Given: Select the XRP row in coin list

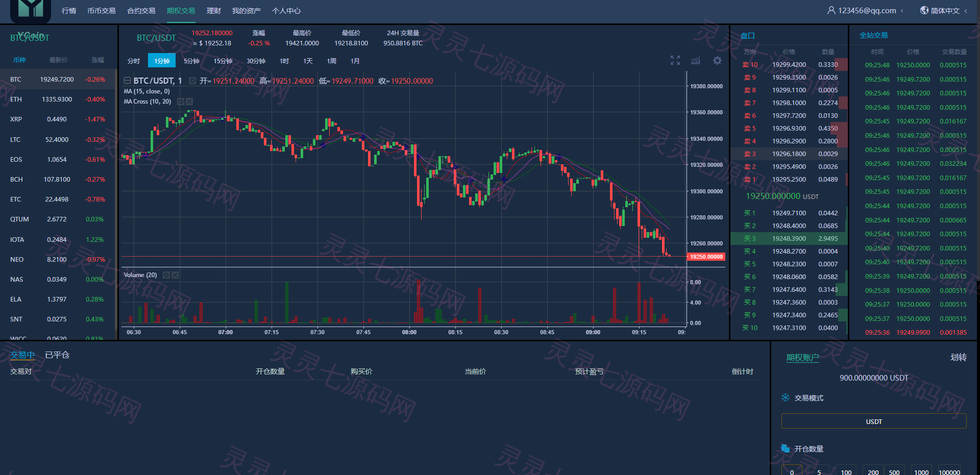Looking at the screenshot, I should point(59,119).
